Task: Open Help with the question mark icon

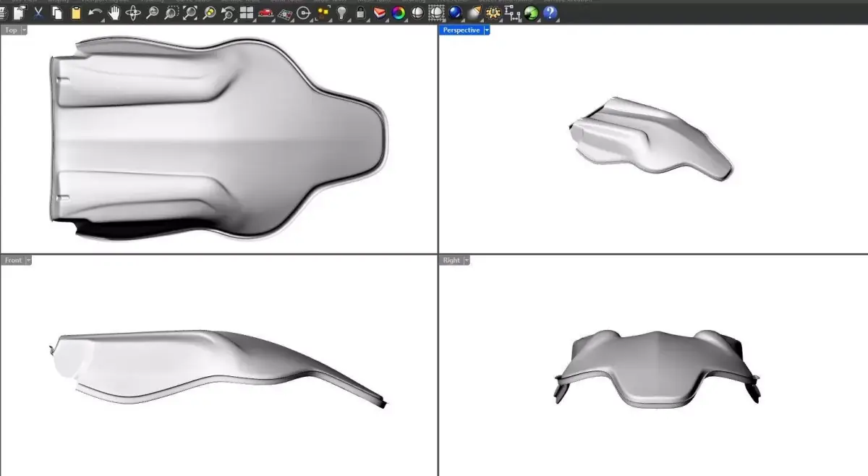Action: pos(551,12)
